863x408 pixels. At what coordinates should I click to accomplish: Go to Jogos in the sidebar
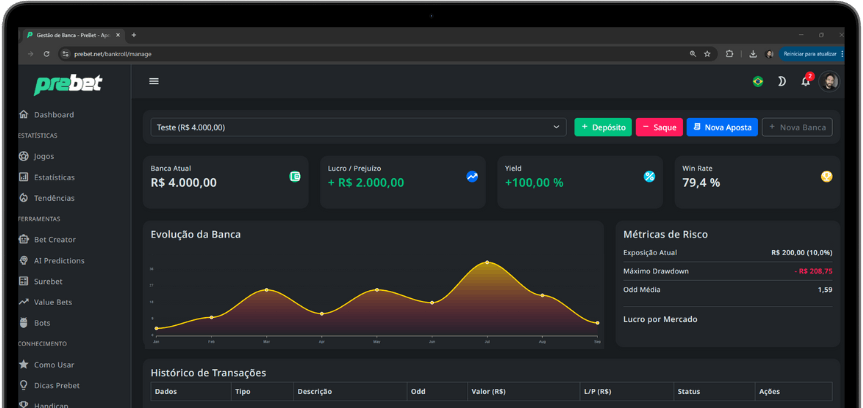43,156
